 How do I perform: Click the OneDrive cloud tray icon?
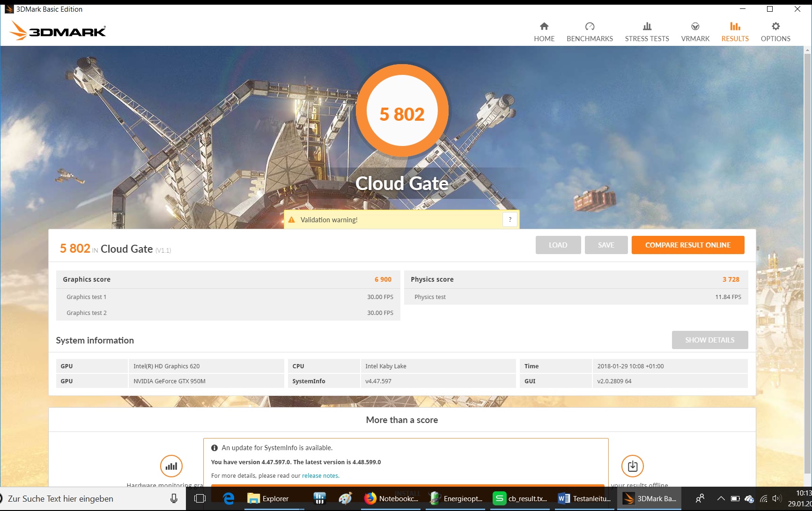749,499
